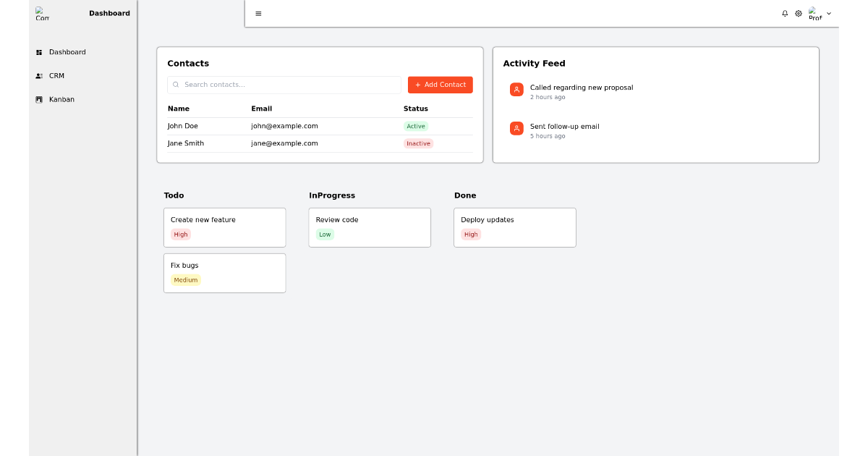The width and height of the screenshot is (868, 456).
Task: Select the Dashboard grid icon in sidebar
Action: 38,51
